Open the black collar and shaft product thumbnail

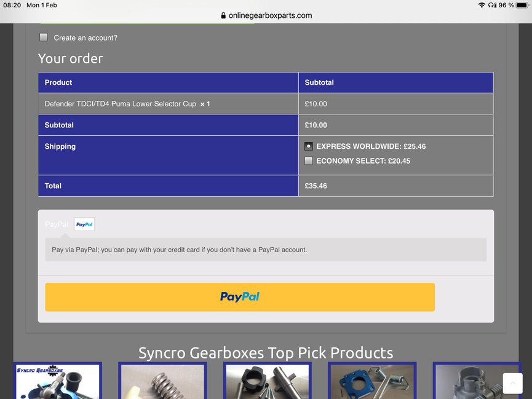268,381
